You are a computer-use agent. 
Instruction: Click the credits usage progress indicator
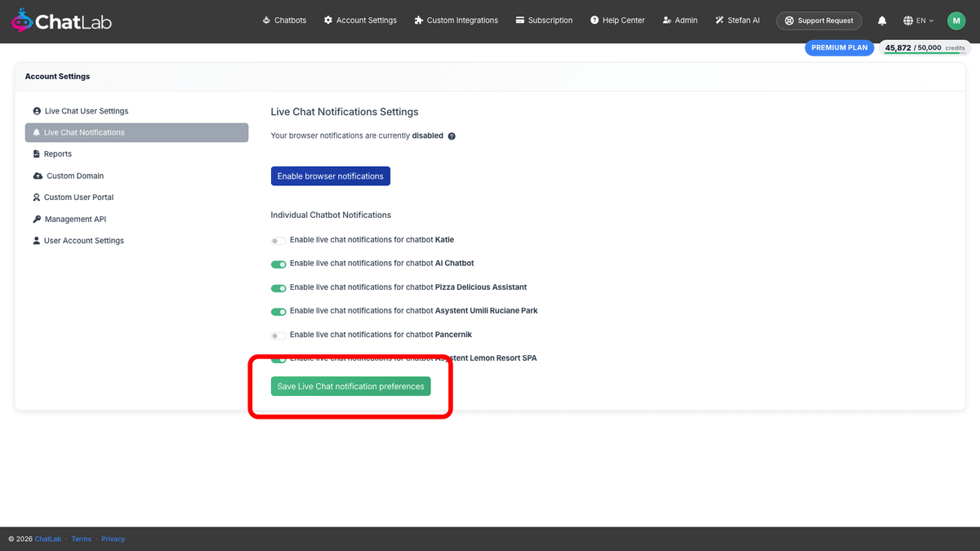tap(924, 48)
